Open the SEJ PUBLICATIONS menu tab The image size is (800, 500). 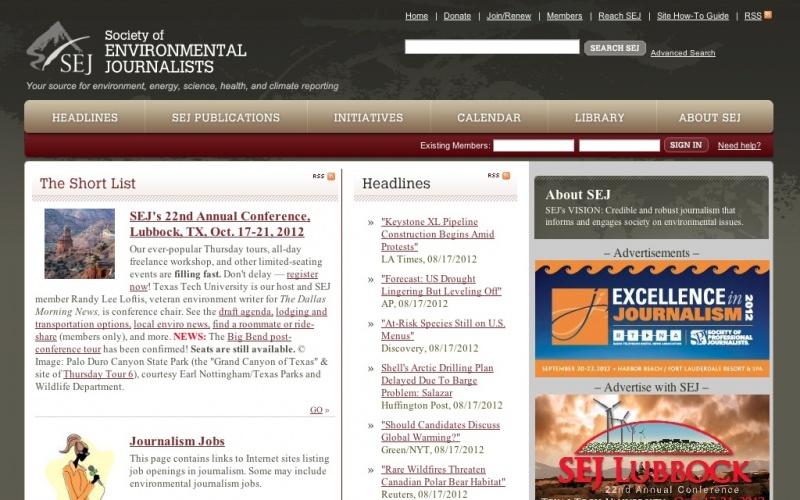(x=226, y=117)
